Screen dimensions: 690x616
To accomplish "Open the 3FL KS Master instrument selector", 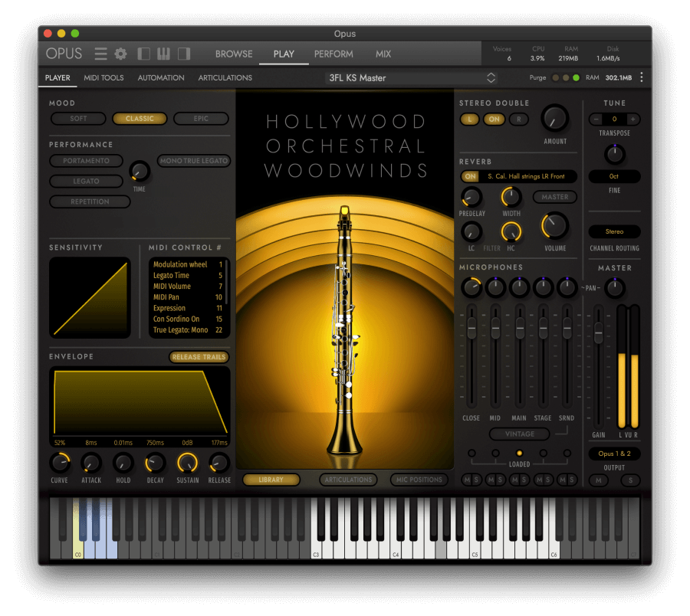I will point(412,78).
